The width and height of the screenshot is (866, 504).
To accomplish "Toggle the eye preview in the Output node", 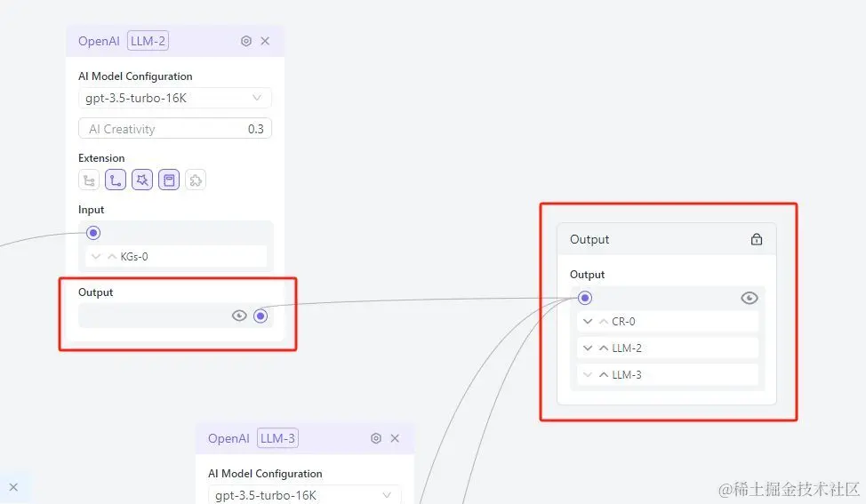I will point(750,298).
